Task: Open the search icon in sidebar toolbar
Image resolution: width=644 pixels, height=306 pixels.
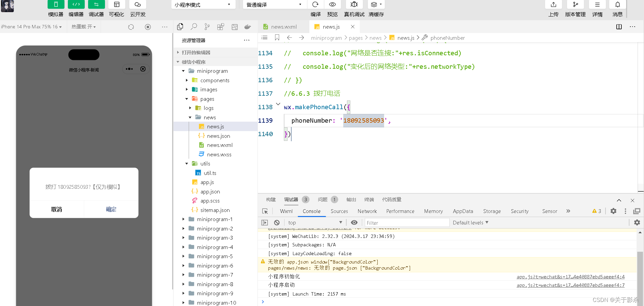Action: [x=194, y=27]
